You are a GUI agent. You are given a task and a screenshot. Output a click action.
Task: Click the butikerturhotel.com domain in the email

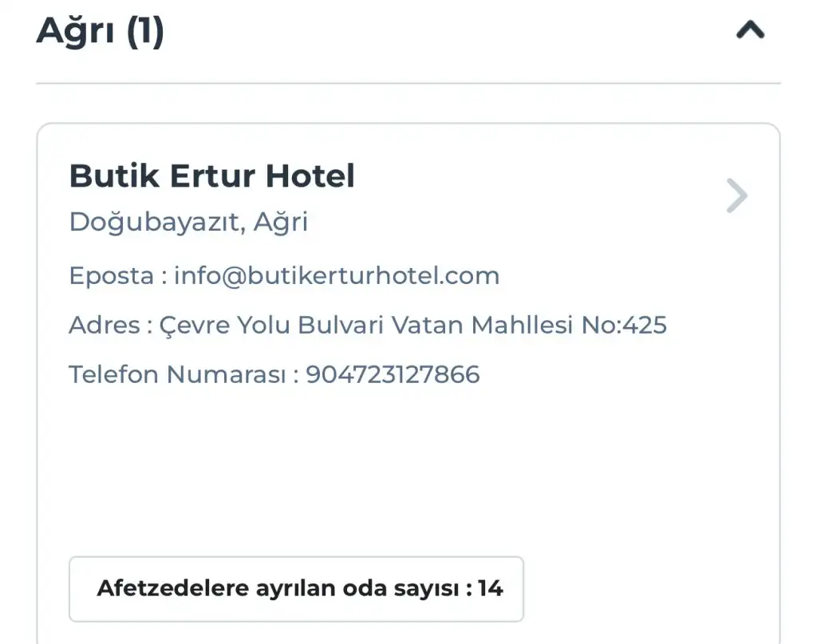373,276
